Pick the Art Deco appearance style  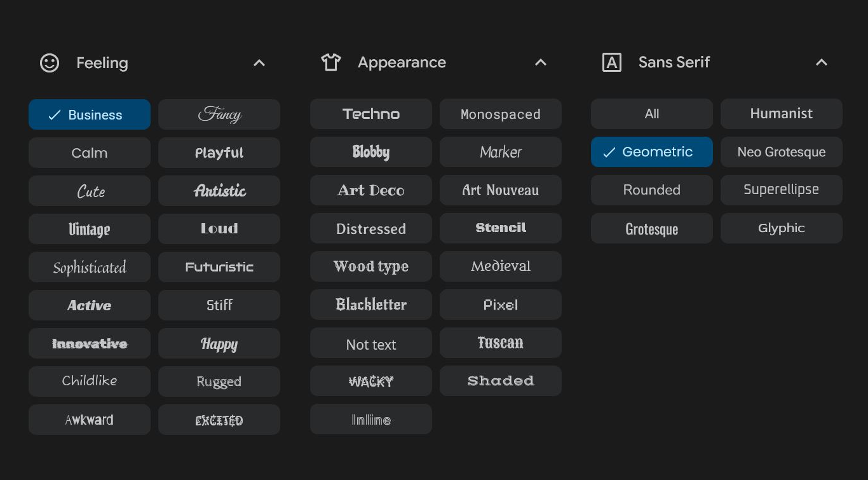point(370,190)
